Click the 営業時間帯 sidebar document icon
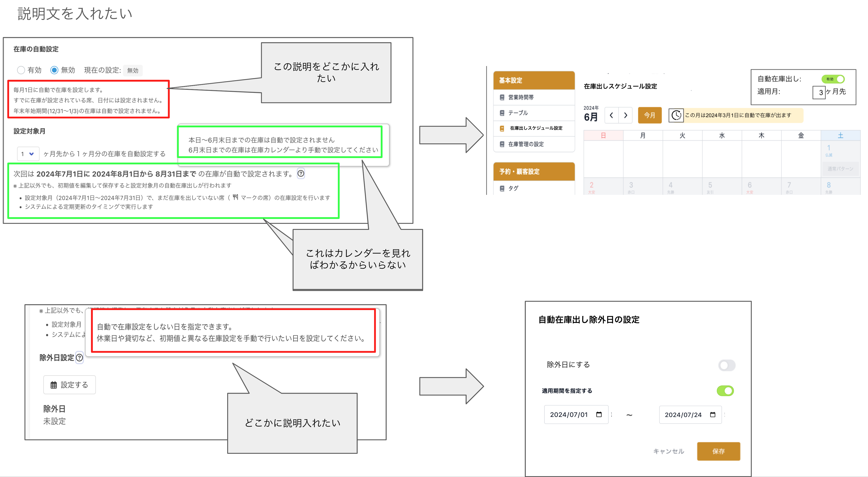 pyautogui.click(x=502, y=97)
